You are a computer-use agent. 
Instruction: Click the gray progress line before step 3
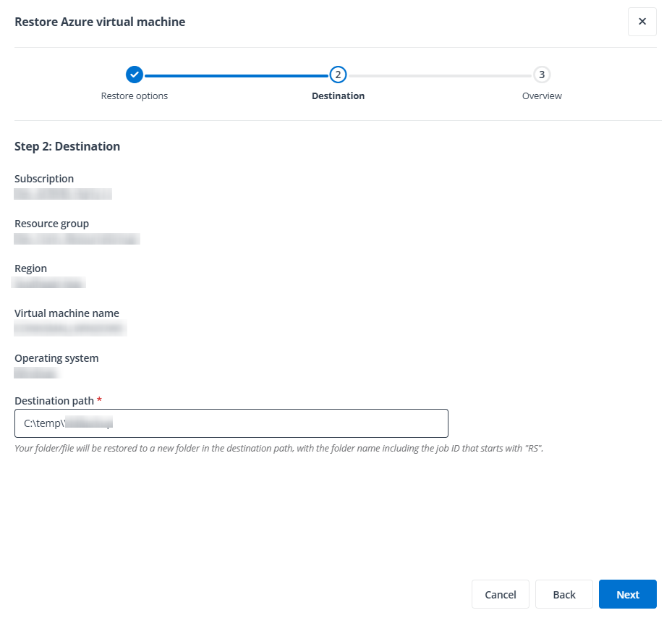440,75
